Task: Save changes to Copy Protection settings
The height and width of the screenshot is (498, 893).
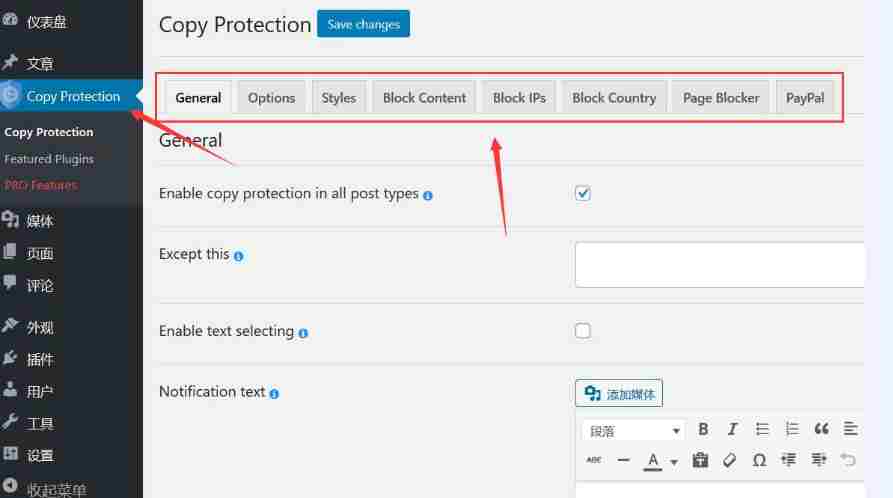Action: point(363,24)
